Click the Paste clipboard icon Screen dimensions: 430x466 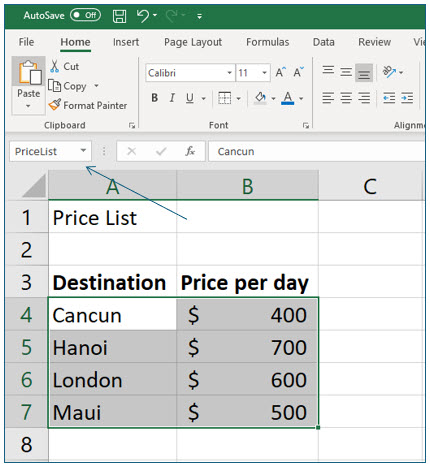29,72
